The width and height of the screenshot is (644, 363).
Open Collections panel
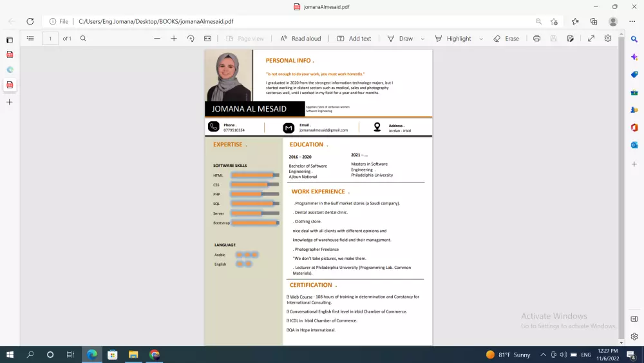594,21
